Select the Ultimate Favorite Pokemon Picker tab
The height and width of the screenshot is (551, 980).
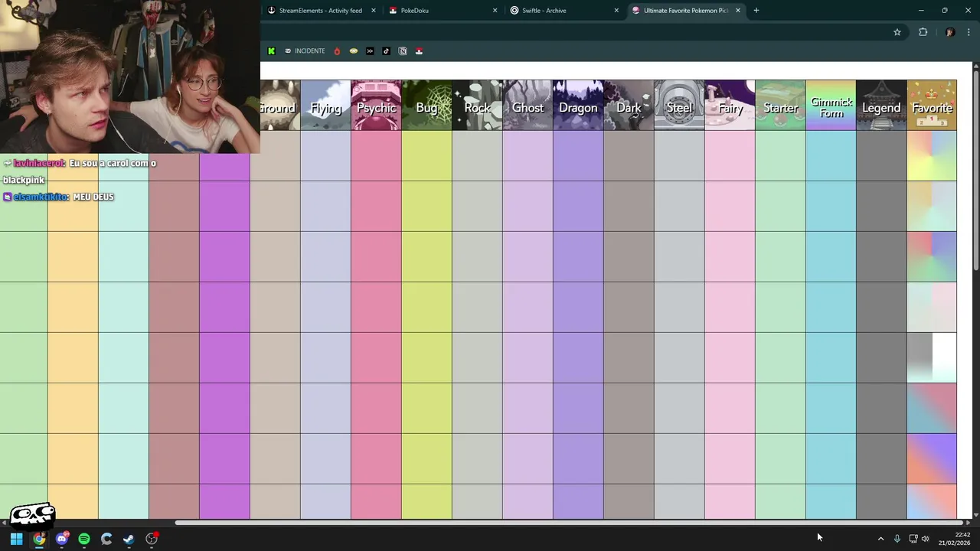click(686, 11)
